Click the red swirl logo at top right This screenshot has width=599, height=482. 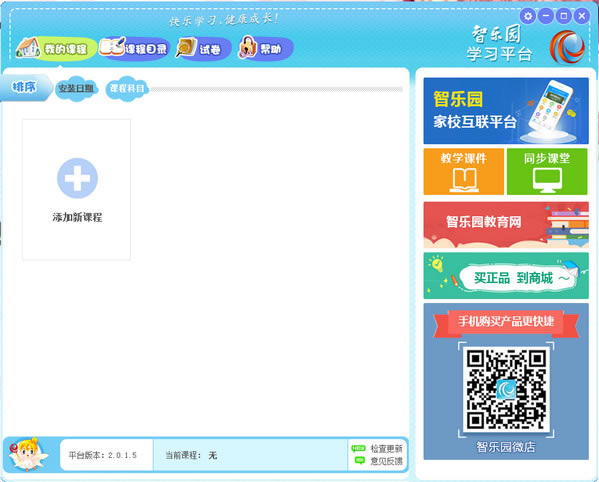point(567,47)
